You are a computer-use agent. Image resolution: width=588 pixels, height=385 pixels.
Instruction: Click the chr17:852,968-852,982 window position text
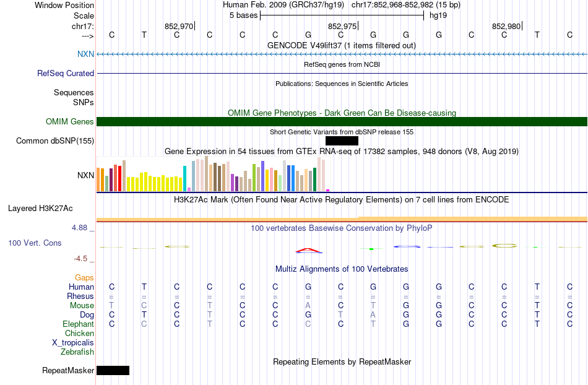406,5
